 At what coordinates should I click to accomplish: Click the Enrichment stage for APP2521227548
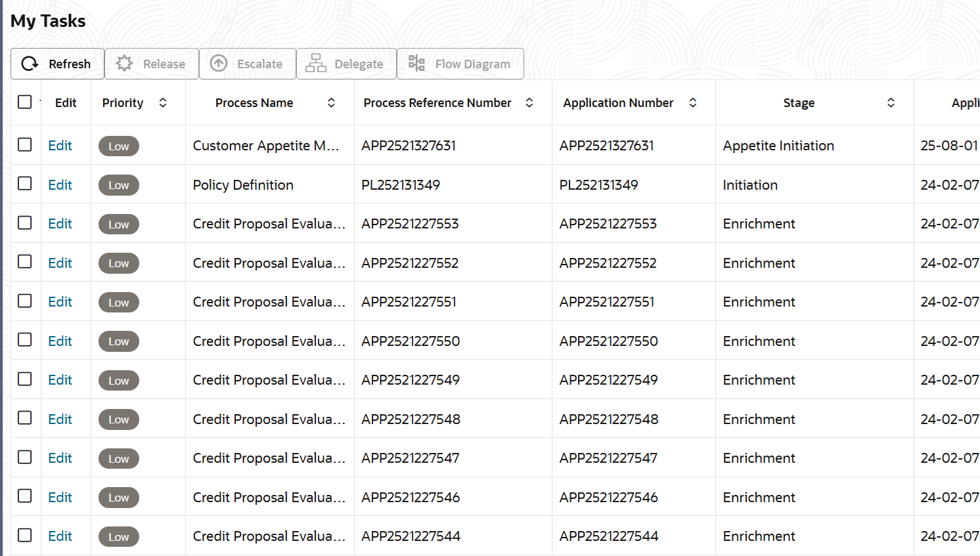tap(759, 419)
